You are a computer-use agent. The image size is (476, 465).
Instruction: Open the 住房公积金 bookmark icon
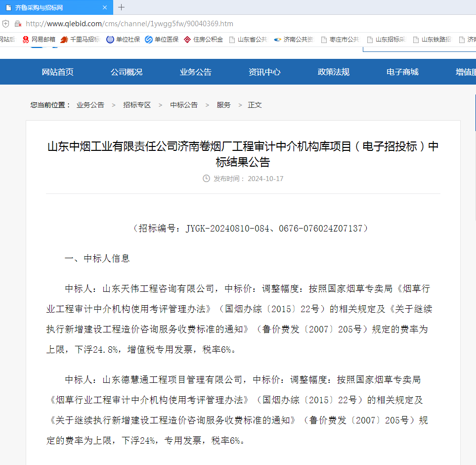tap(186, 40)
